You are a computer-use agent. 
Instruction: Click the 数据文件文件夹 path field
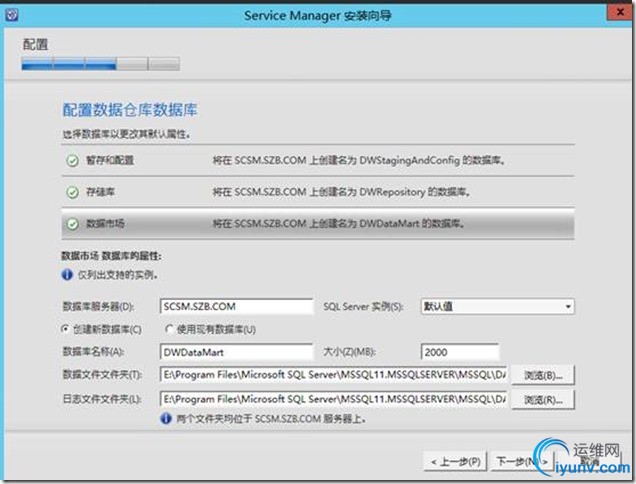[333, 375]
